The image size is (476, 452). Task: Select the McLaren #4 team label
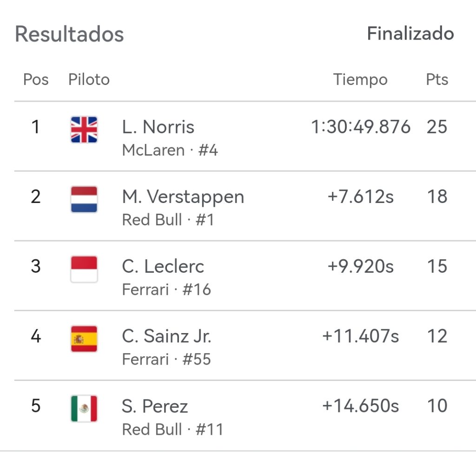point(170,150)
